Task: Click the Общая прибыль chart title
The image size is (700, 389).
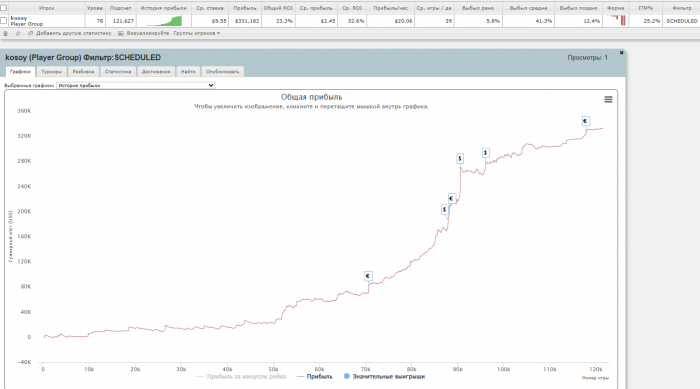Action: coord(311,97)
